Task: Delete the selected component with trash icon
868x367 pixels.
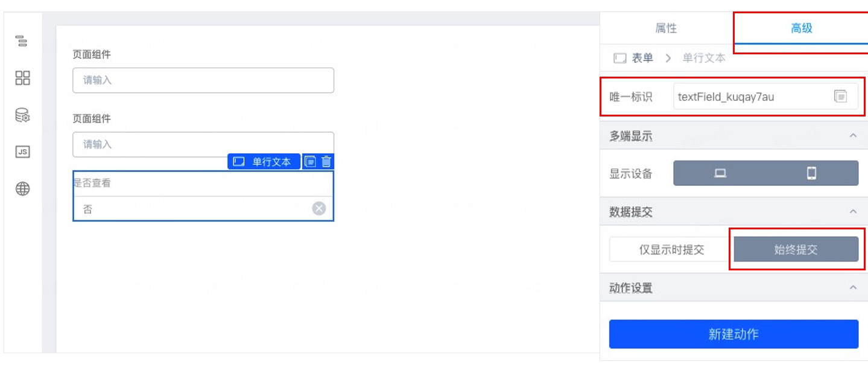Action: tap(326, 162)
